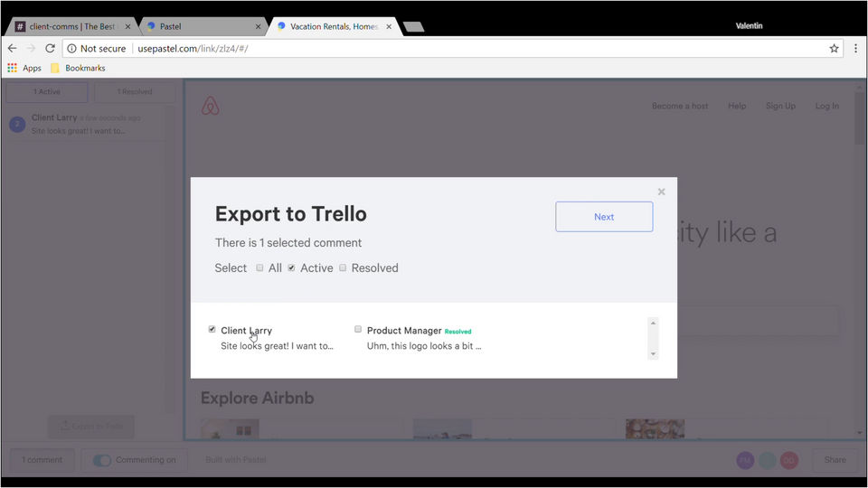The image size is (868, 488).
Task: Reload the page with the refresh icon
Action: pos(50,48)
